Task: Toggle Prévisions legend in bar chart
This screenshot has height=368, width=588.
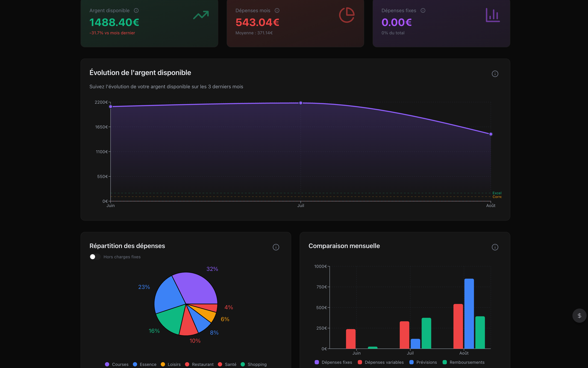Action: 423,362
